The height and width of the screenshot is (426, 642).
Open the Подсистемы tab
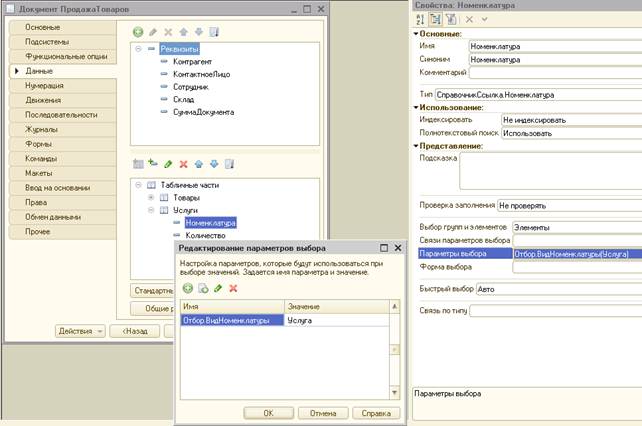[x=63, y=42]
